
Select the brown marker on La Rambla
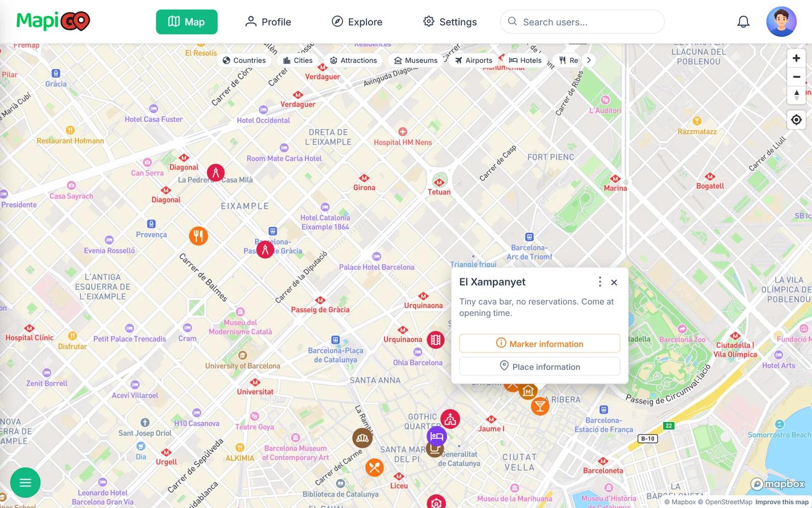(362, 438)
